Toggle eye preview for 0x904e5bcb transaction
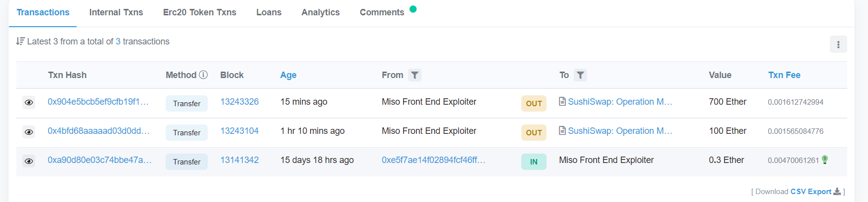 click(29, 103)
